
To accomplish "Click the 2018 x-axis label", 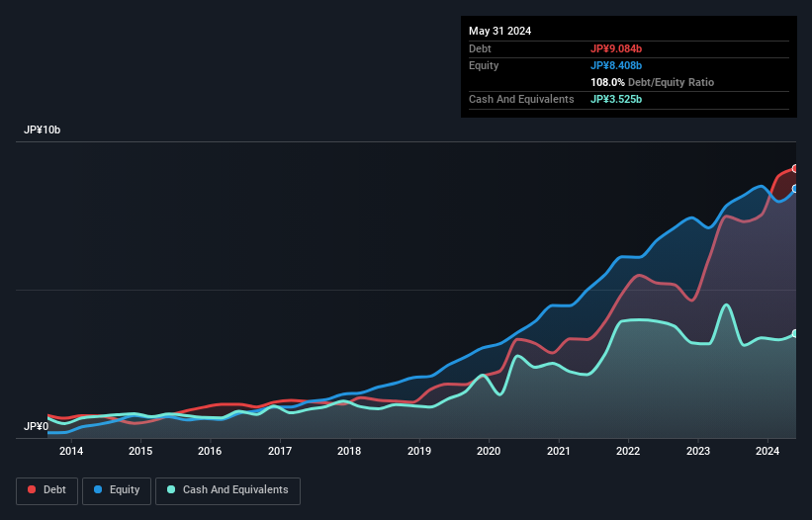I will coord(349,451).
